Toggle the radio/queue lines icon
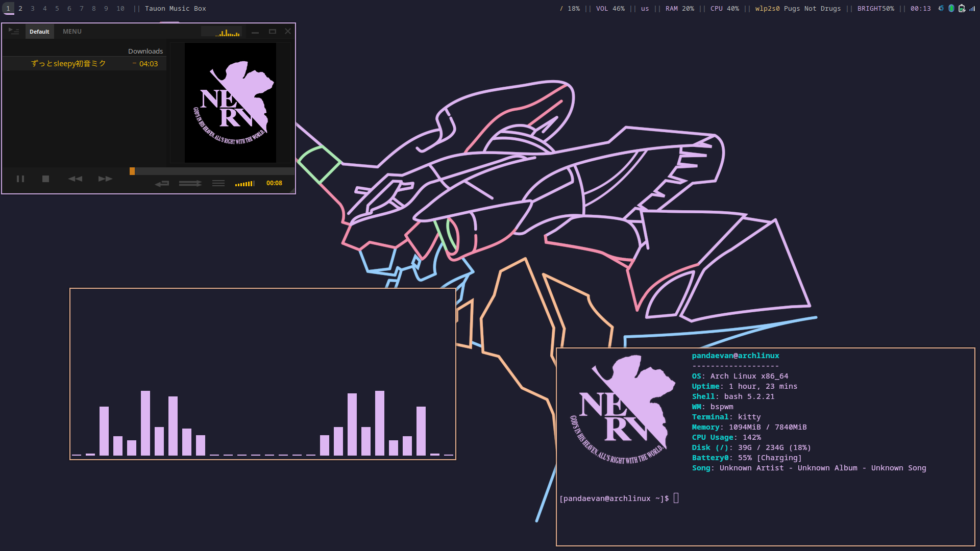Image resolution: width=980 pixels, height=551 pixels. pyautogui.click(x=218, y=183)
